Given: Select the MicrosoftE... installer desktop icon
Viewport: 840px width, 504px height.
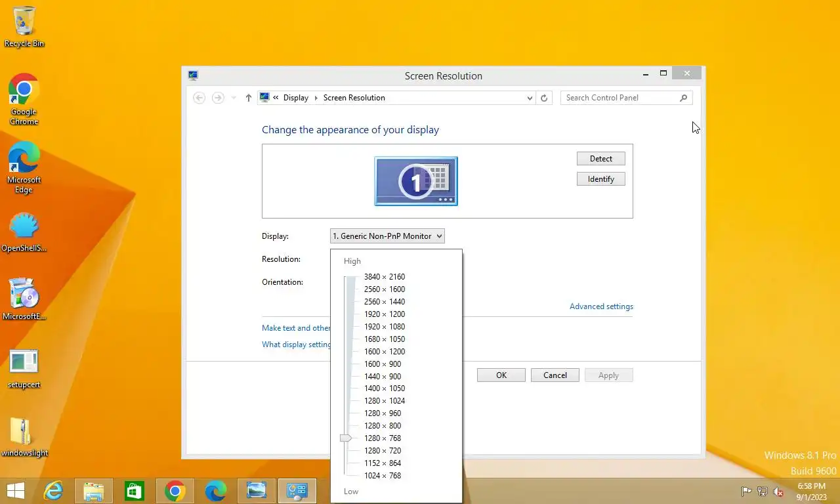Looking at the screenshot, I should [24, 299].
